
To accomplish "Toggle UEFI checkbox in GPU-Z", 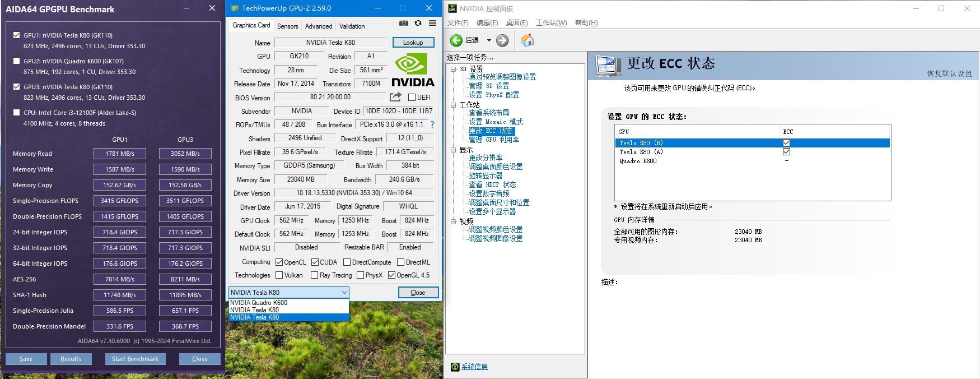I will (x=412, y=98).
